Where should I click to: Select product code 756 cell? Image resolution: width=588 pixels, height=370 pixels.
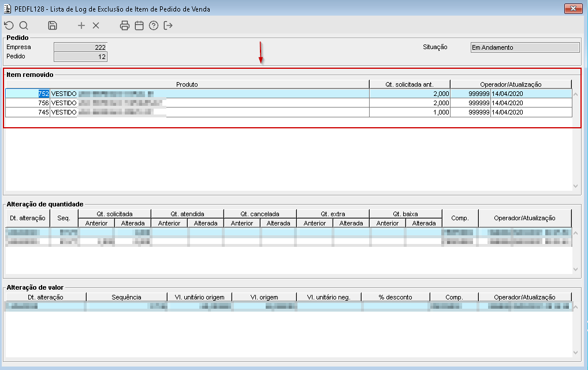pos(27,103)
